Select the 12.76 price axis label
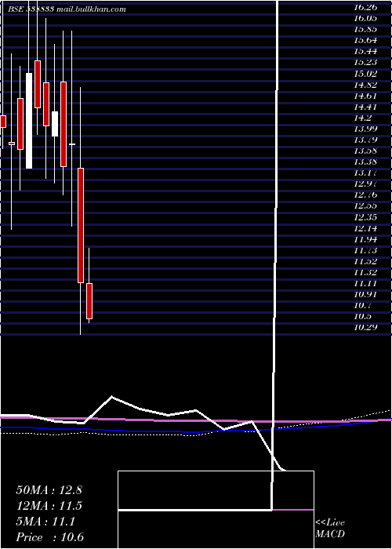 365,195
